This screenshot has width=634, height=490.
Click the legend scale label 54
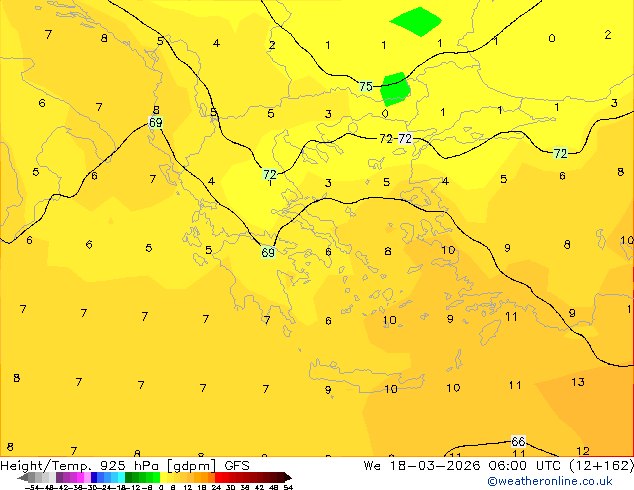[x=288, y=487]
